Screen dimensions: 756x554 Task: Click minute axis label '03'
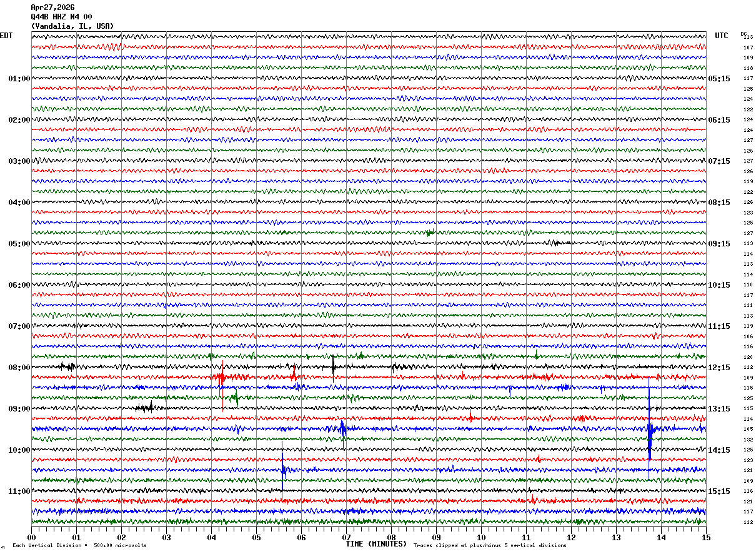[166, 537]
